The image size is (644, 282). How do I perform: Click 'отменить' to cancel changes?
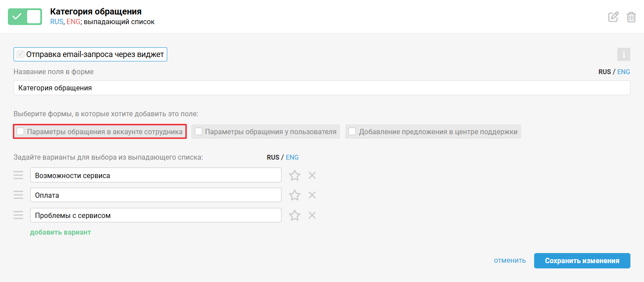[510, 261]
